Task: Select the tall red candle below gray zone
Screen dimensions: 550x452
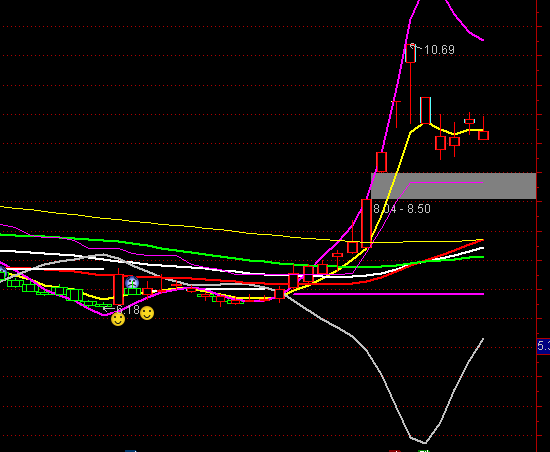Action: (367, 223)
